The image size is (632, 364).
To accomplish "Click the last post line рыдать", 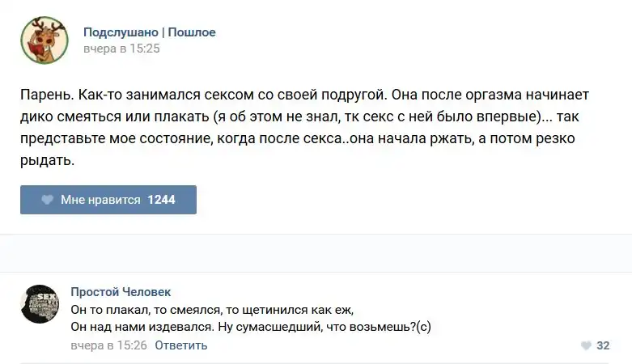I will (x=47, y=162).
